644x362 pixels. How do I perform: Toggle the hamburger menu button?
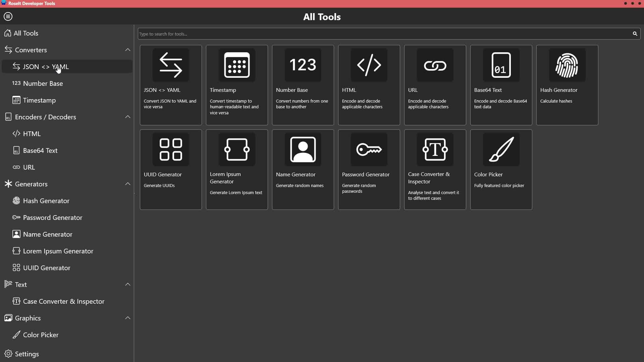(8, 16)
